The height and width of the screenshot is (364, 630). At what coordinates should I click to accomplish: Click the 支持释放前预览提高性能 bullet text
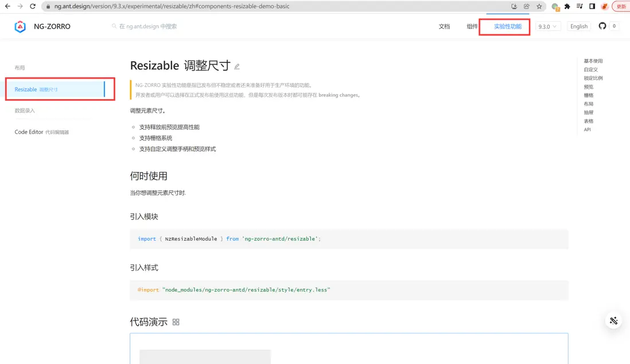click(169, 127)
